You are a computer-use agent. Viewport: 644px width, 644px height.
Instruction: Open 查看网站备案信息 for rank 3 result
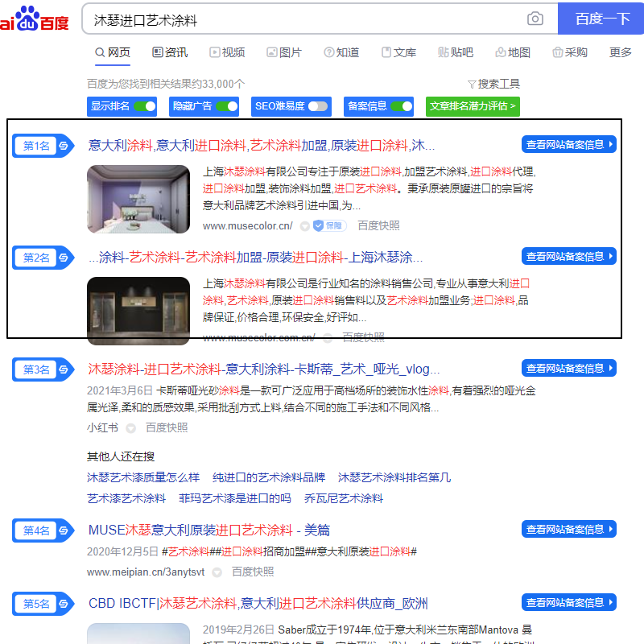[569, 368]
